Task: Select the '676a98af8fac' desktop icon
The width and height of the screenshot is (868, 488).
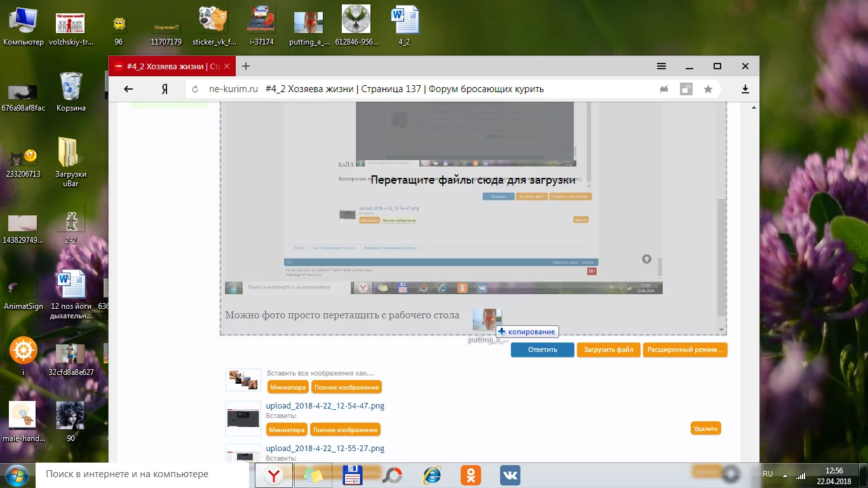Action: (24, 97)
